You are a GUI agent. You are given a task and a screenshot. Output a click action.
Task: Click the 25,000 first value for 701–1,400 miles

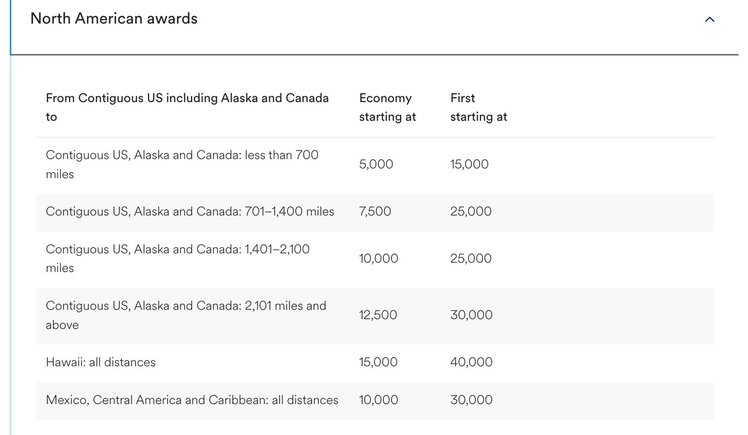click(471, 211)
